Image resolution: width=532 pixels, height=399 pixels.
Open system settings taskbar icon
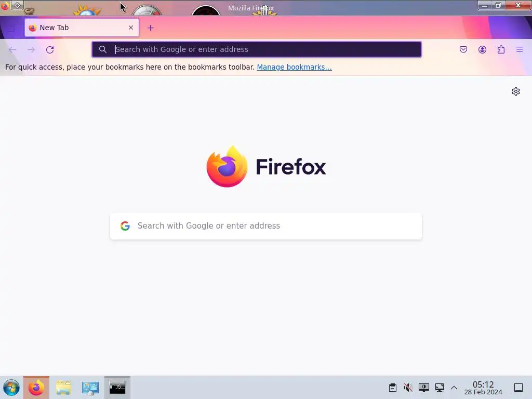coord(90,388)
